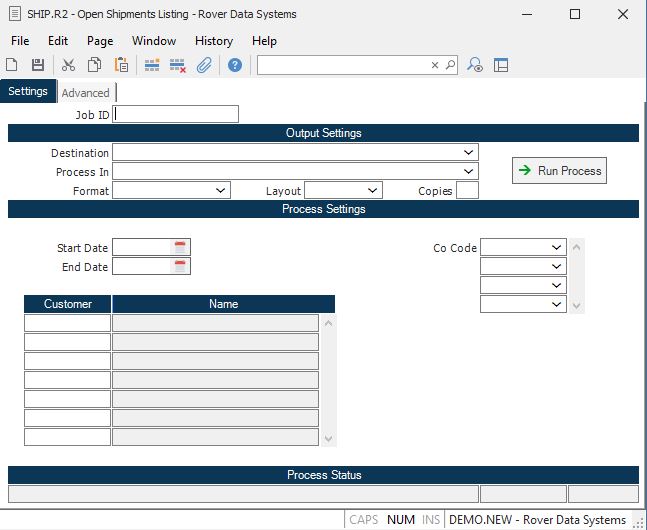Open Help via blue question mark icon

[235, 65]
